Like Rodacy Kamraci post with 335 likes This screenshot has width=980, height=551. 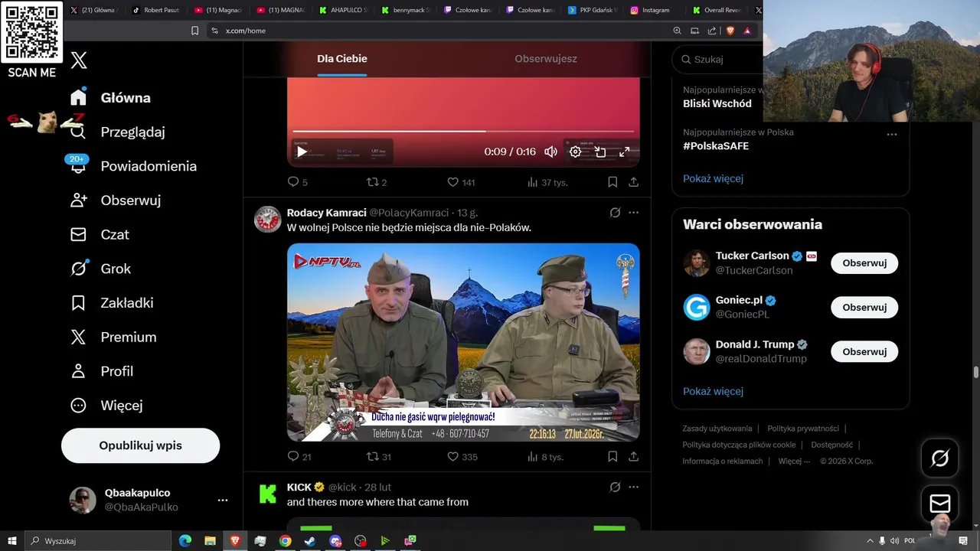(462, 457)
